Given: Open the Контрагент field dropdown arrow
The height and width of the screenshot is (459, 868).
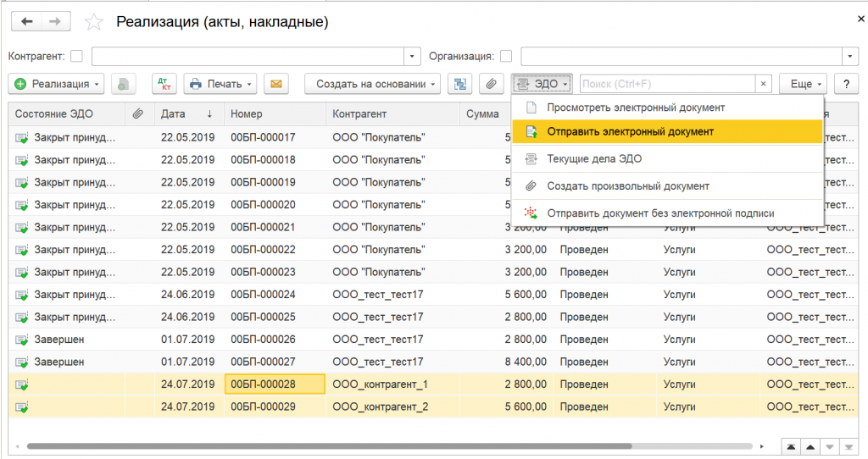Looking at the screenshot, I should click(x=412, y=57).
